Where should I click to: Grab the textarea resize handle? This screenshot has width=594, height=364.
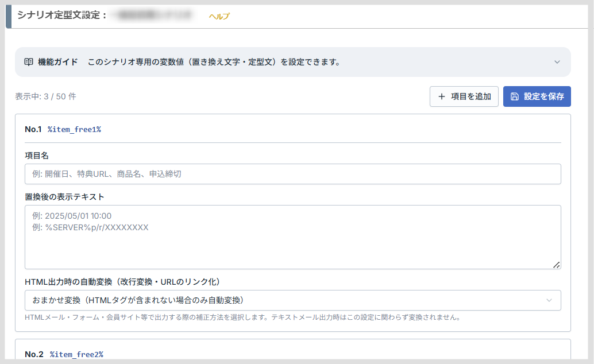[556, 265]
